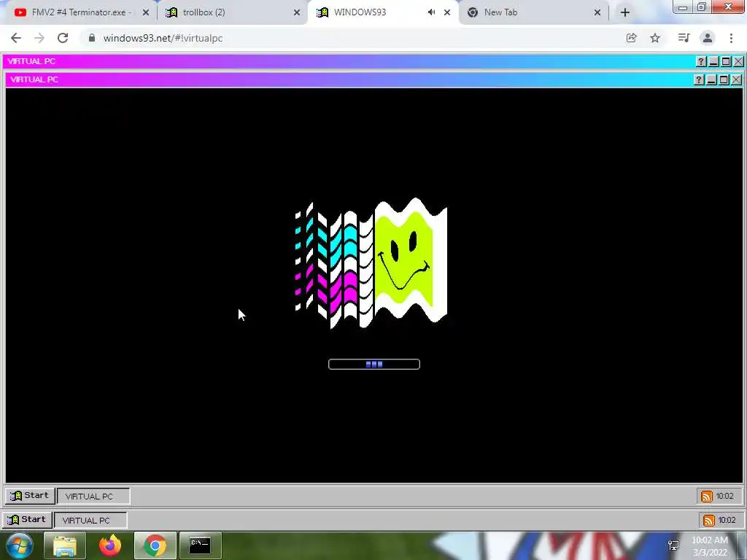
Task: Close the inner VIRTUAL PC window
Action: click(736, 79)
